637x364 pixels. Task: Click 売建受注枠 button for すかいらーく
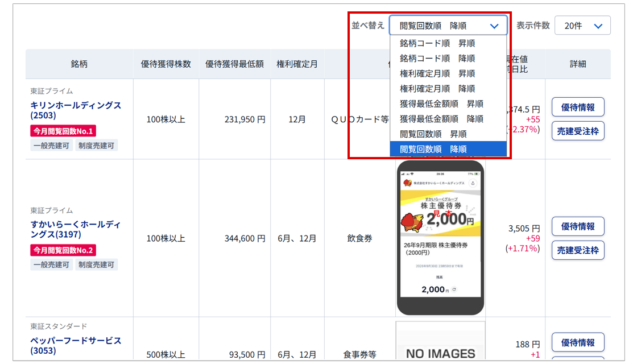(578, 250)
